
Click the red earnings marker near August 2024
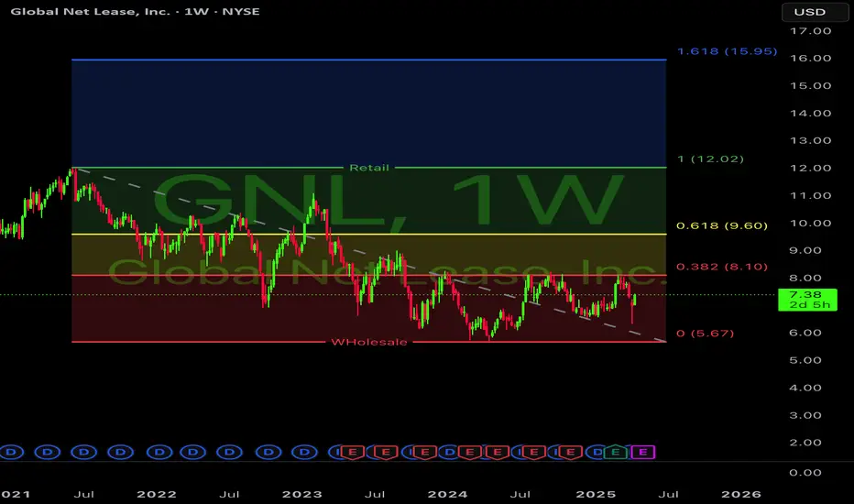(x=533, y=453)
